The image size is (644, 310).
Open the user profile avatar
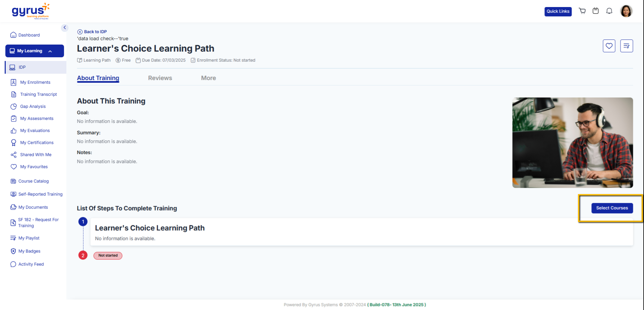click(x=626, y=11)
